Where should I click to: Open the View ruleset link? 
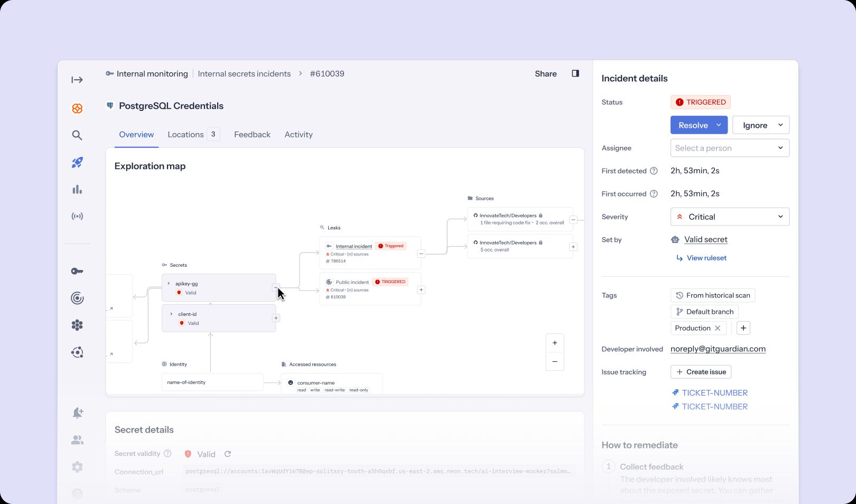point(706,258)
